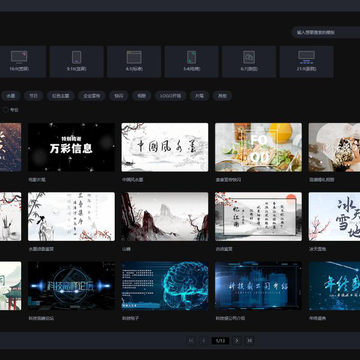Viewport: 360px width, 360px height.
Task: Click the caption under the FOOD thumbnail
Action: click(228, 180)
